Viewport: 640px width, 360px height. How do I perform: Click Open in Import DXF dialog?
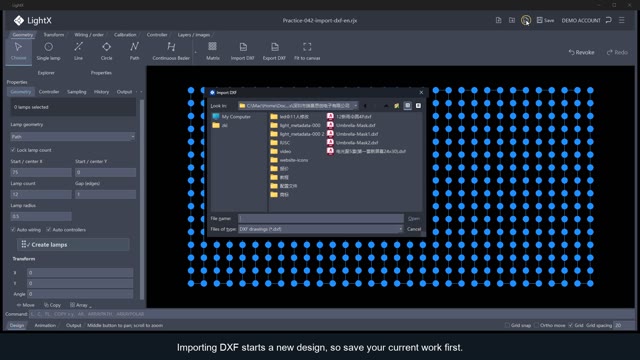tap(414, 218)
